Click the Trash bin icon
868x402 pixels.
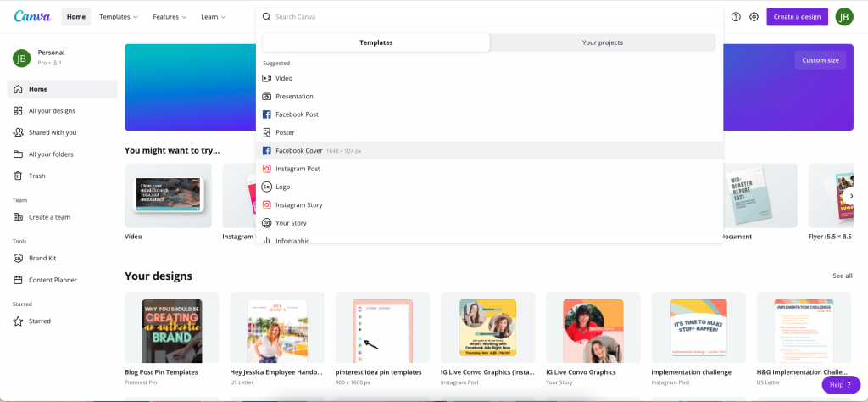pyautogui.click(x=19, y=176)
